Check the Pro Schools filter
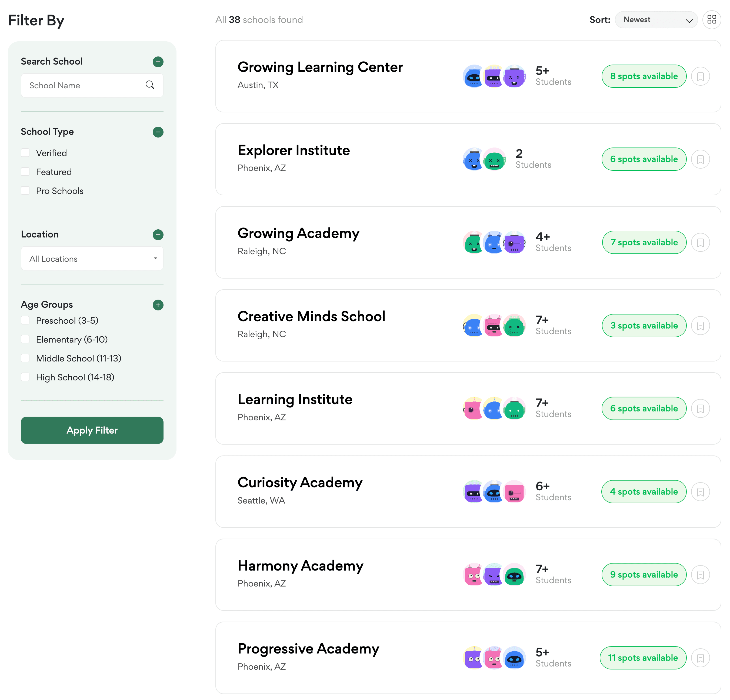The width and height of the screenshot is (730, 700). 25,191
